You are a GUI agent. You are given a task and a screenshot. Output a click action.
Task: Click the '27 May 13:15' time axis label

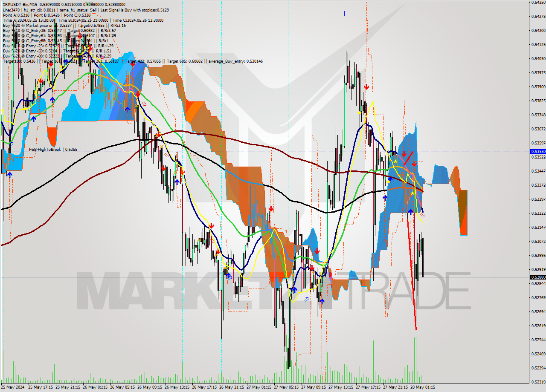point(341,387)
